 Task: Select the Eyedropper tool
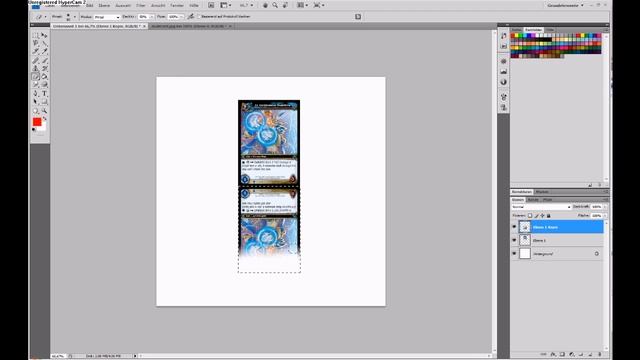point(44,51)
